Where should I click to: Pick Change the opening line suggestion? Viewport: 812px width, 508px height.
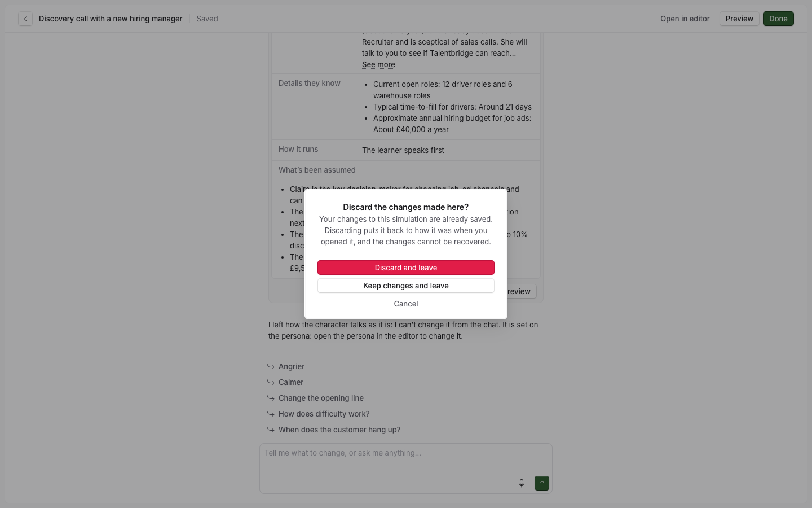coord(321,398)
